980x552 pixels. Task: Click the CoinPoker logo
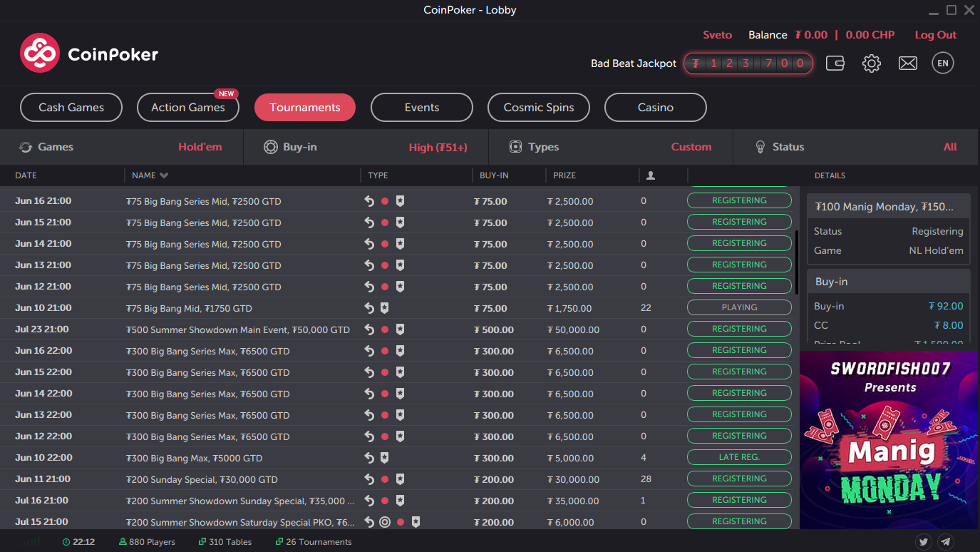click(89, 53)
